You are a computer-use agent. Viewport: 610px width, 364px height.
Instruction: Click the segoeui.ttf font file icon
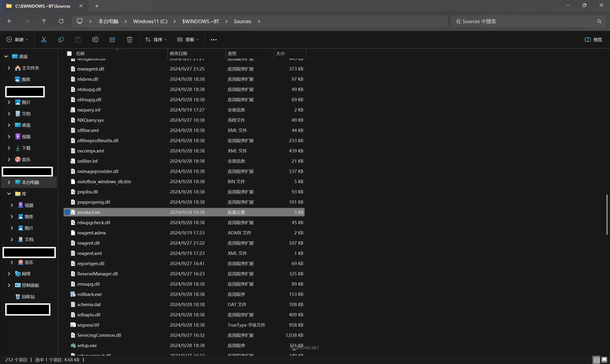73,325
